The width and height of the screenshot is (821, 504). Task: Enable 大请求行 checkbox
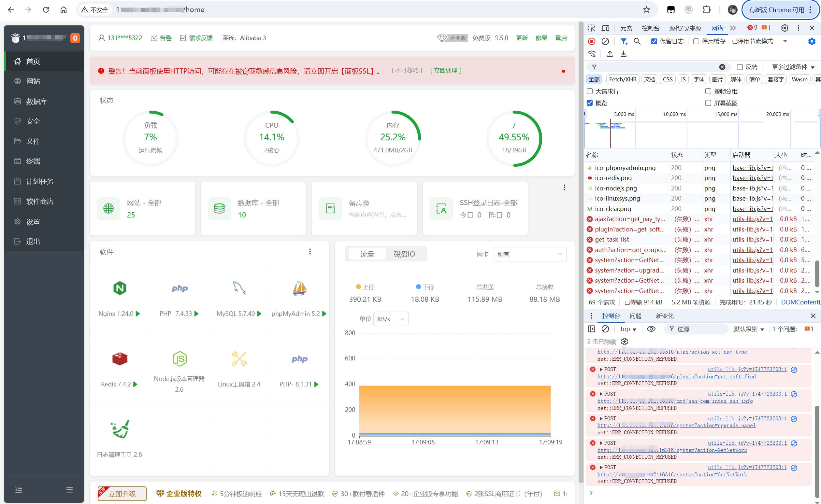tap(590, 91)
